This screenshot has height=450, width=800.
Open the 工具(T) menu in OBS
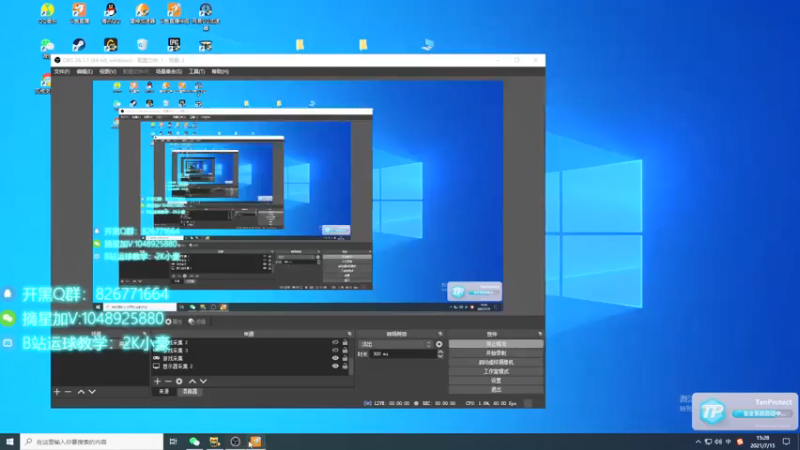196,71
